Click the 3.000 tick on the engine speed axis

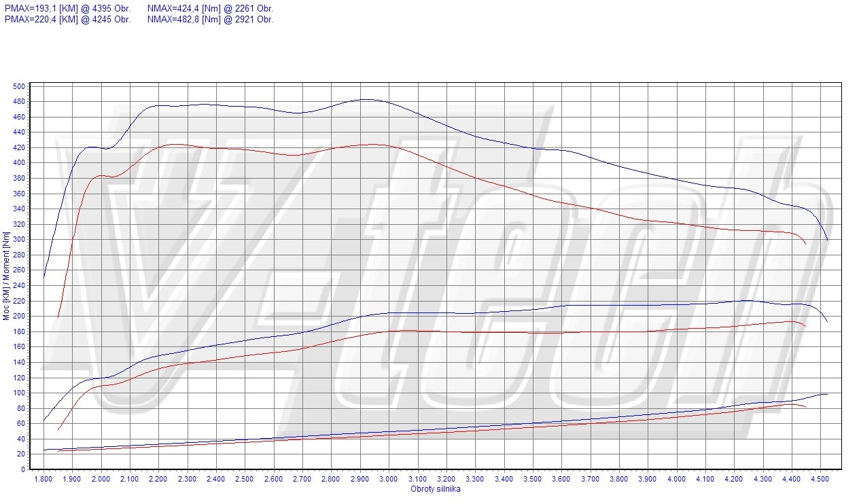tap(389, 480)
